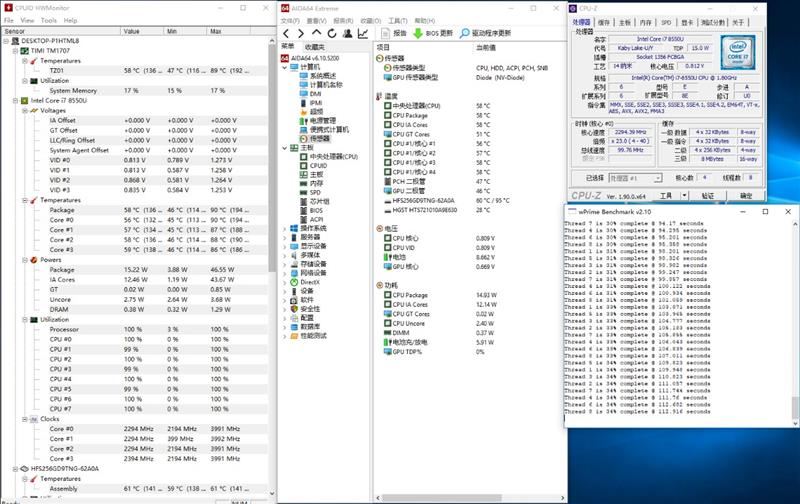This screenshot has width=800, height=504.
Task: Open HWMonitor Help menu
Action: (x=70, y=20)
